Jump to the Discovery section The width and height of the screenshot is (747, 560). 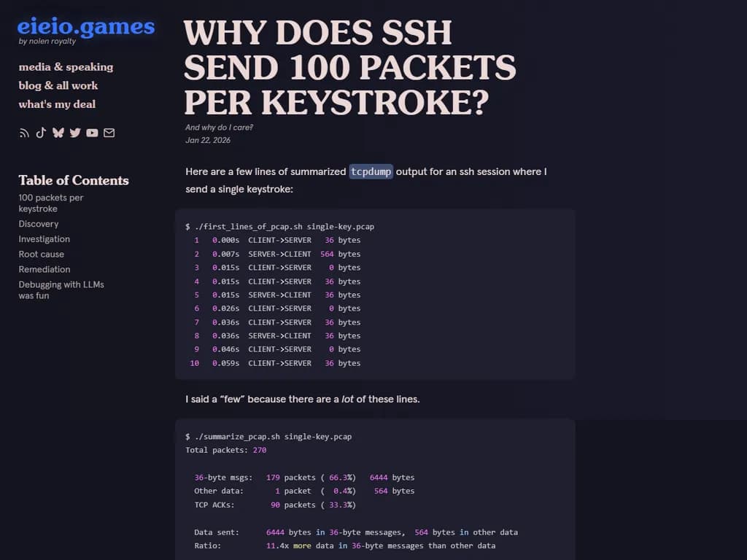[x=38, y=224]
